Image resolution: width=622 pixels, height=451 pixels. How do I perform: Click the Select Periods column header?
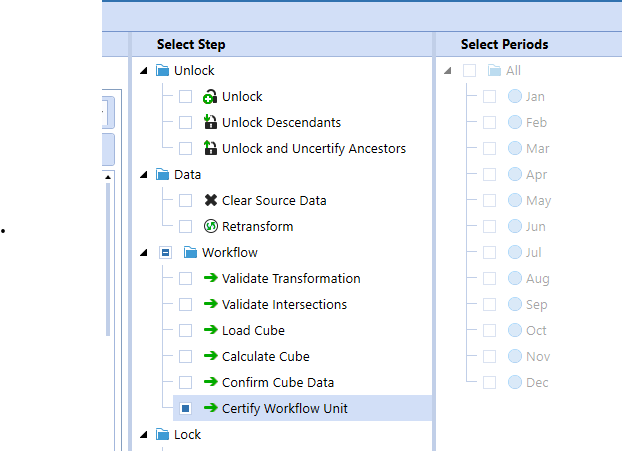[x=504, y=44]
